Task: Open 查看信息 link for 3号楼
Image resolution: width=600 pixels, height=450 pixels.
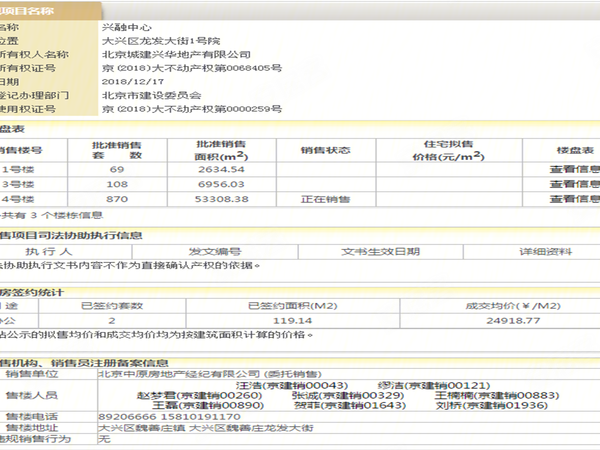Action: (575, 184)
